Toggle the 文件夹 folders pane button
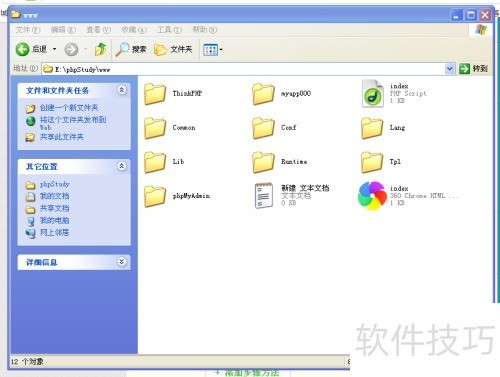This screenshot has width=500, height=377. pyautogui.click(x=173, y=49)
